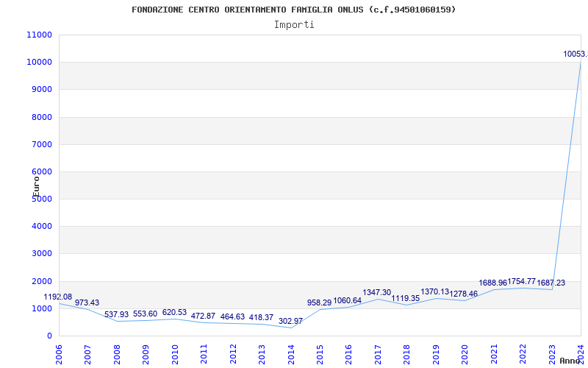Screen dimensions: 588x368
Task: Select the 2021 x-axis year label
Action: point(494,354)
